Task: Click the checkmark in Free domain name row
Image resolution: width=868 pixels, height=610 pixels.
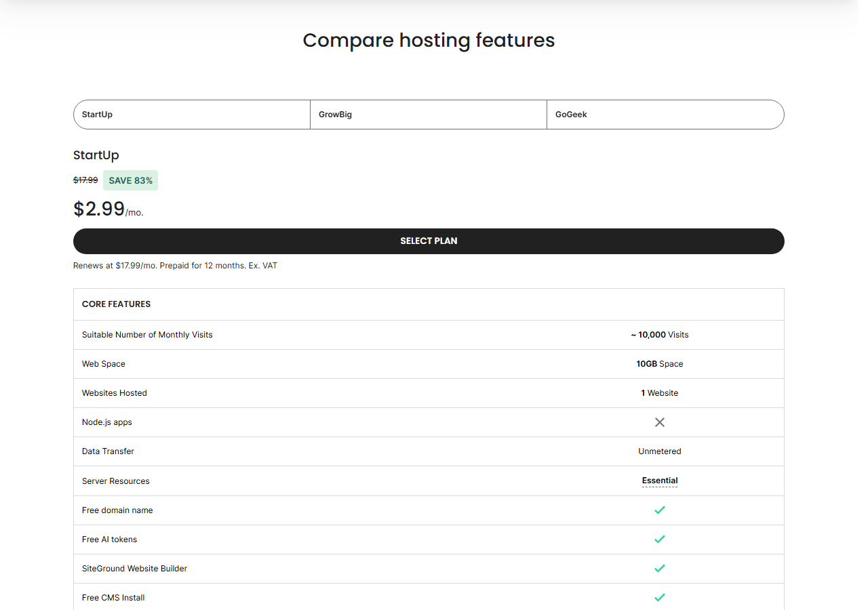Action: click(x=660, y=510)
